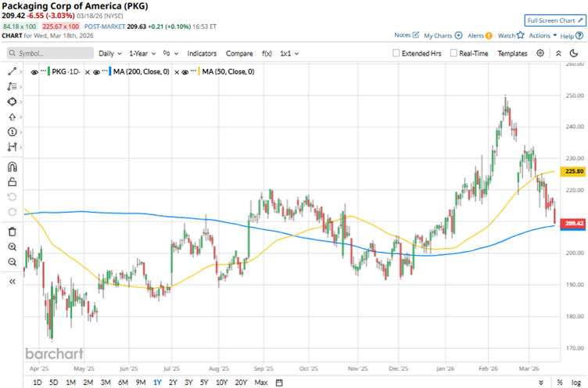
Task: Click the magnet snap tool icon
Action: tap(12, 167)
